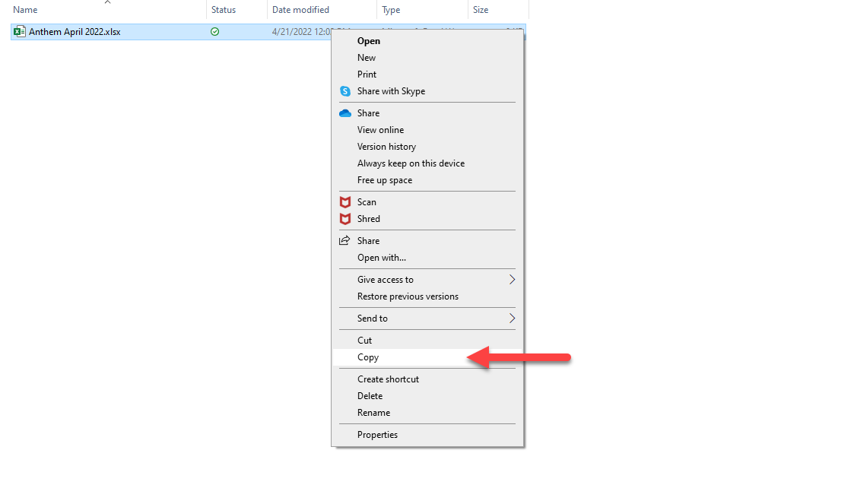The height and width of the screenshot is (504, 854).
Task: Sort by the Date modified column header
Action: (x=300, y=10)
